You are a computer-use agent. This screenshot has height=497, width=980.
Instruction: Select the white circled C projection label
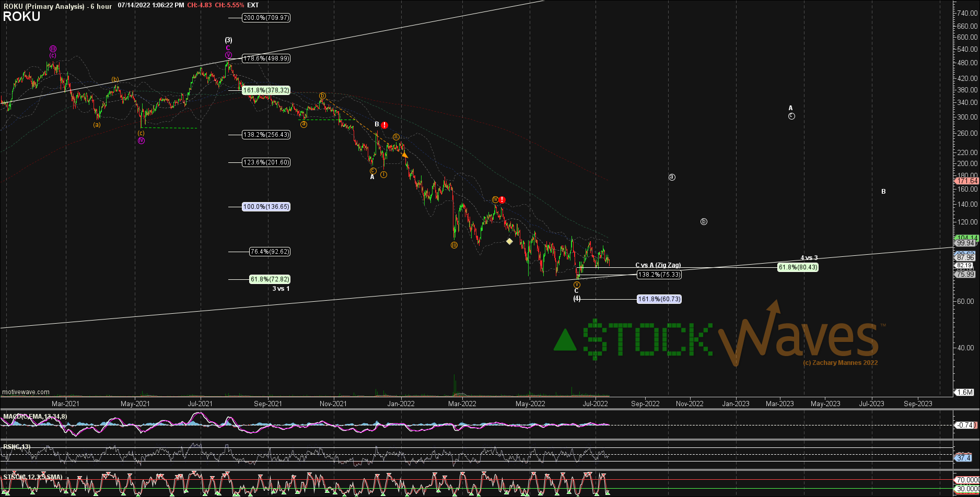coord(791,116)
